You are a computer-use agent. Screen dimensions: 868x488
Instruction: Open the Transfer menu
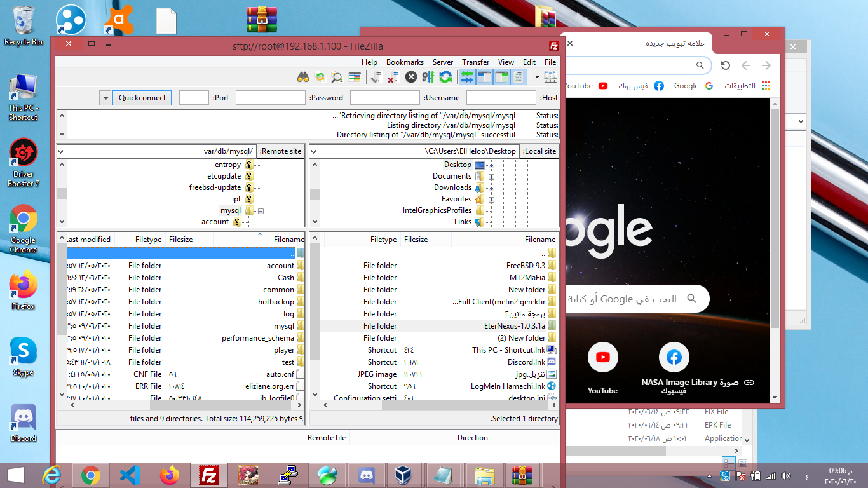[x=476, y=62]
